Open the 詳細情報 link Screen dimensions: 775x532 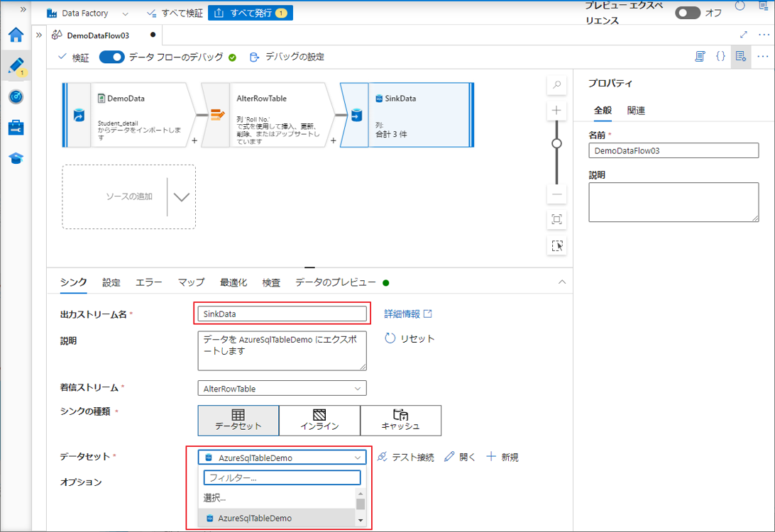pyautogui.click(x=408, y=314)
